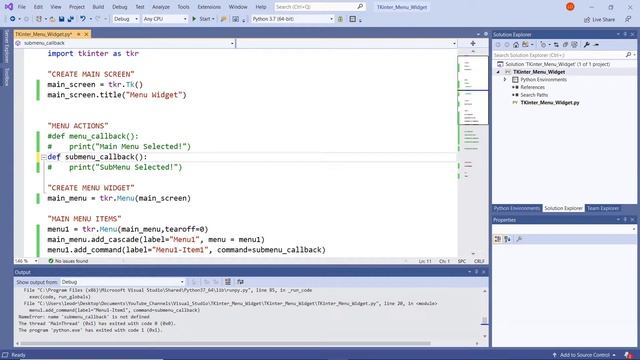Click the Navigate Backward icon in toolbar
This screenshot has width=640, height=360.
click(12, 19)
